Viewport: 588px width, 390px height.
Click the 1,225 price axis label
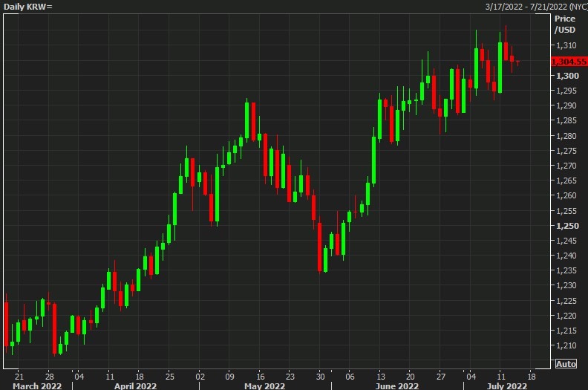pos(566,301)
